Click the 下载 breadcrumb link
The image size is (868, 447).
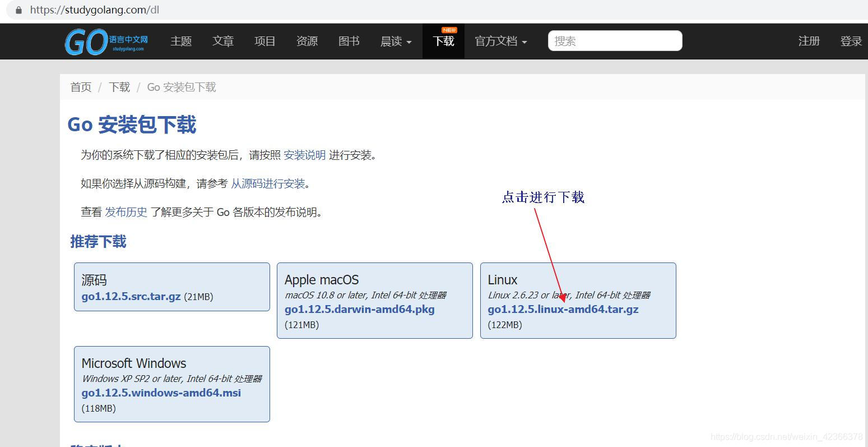tap(119, 87)
